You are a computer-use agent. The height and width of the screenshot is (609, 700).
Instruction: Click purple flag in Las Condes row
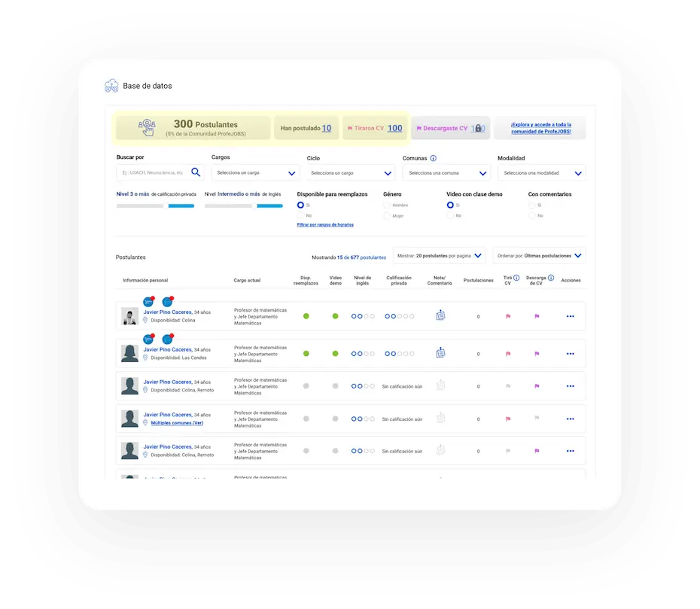tap(537, 354)
